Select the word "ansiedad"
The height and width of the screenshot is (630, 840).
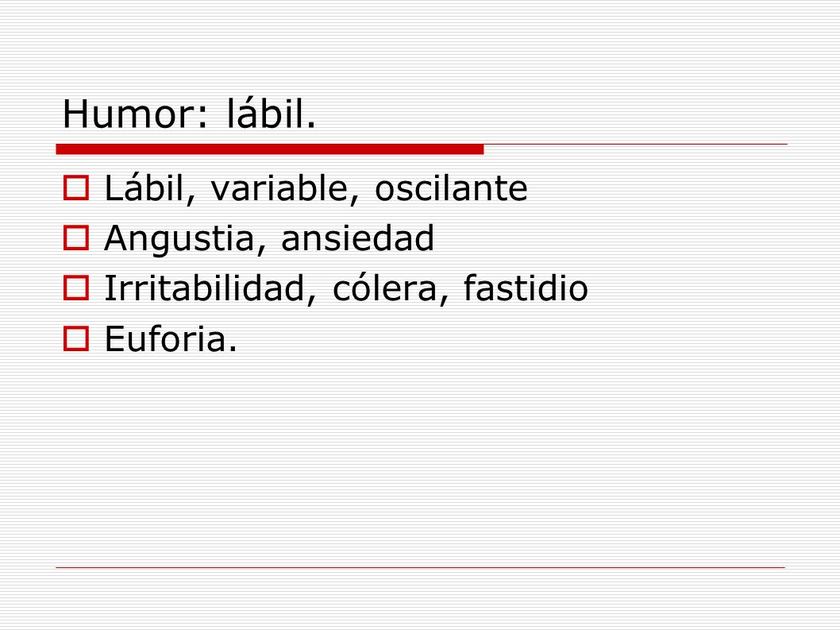[x=357, y=238]
